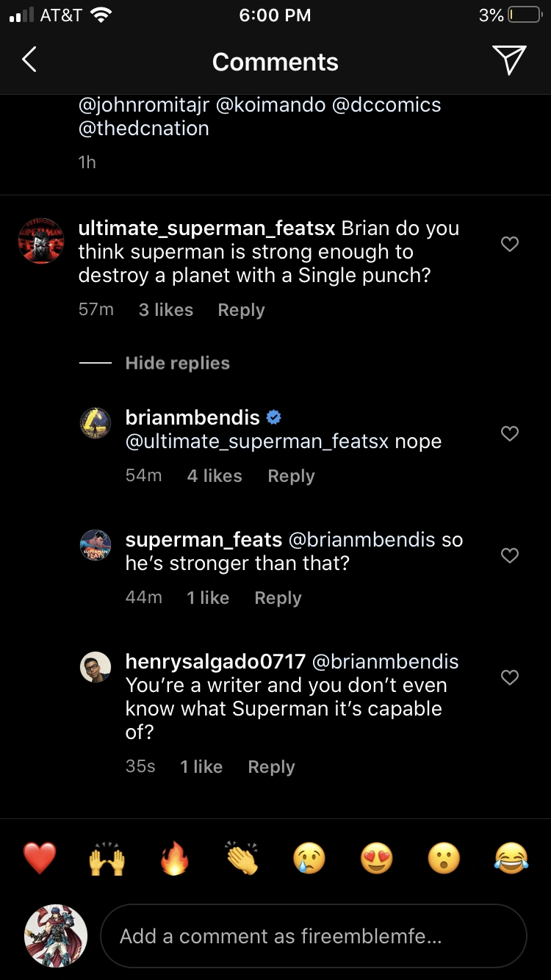This screenshot has width=551, height=980.
Task: Like ultimate_superman_featsx's comment with the heart
Action: click(x=510, y=244)
